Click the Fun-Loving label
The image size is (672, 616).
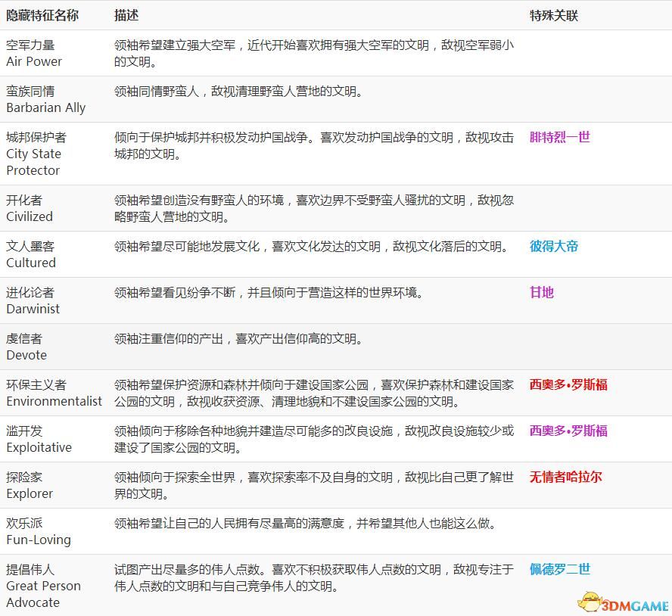pyautogui.click(x=39, y=540)
